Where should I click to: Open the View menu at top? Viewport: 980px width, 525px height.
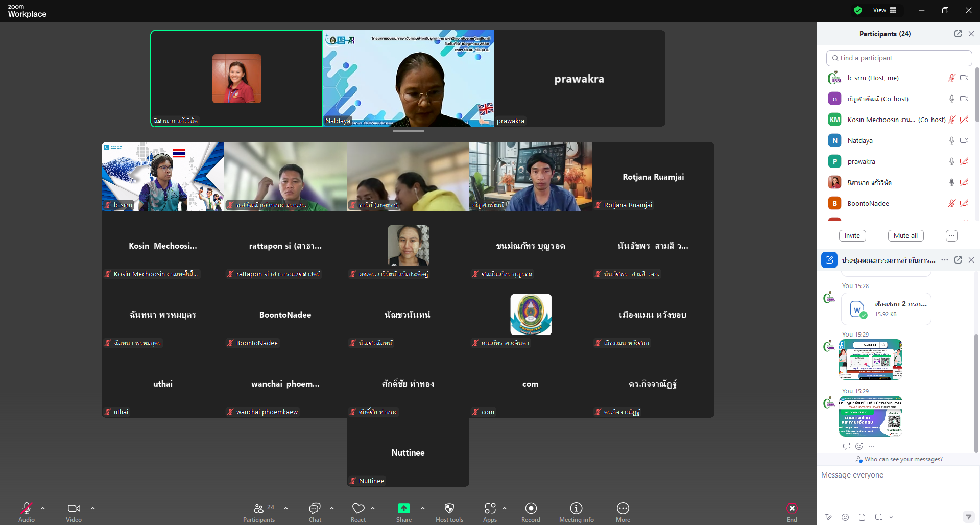[x=885, y=10]
